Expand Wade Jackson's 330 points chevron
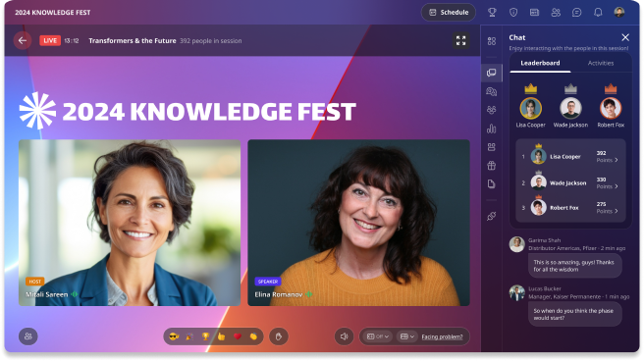Viewport: 644px width, 361px height. (617, 186)
